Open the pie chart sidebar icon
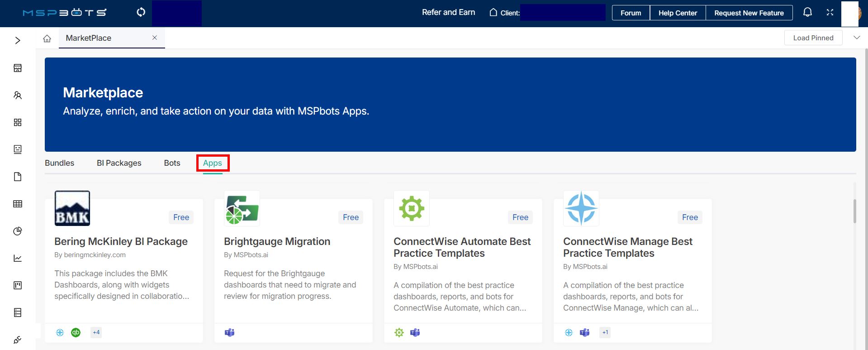Viewport: 868px width, 350px height. (18, 231)
